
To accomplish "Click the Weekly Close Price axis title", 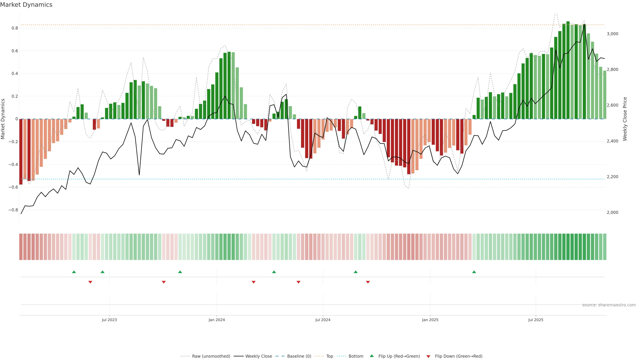I will click(x=625, y=119).
